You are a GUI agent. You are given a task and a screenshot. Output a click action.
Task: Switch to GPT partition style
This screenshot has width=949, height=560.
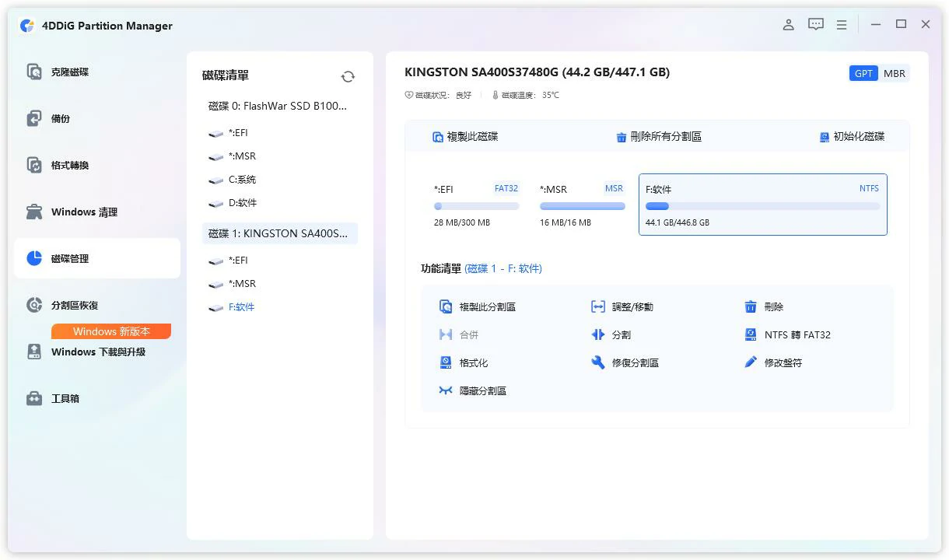pyautogui.click(x=863, y=73)
